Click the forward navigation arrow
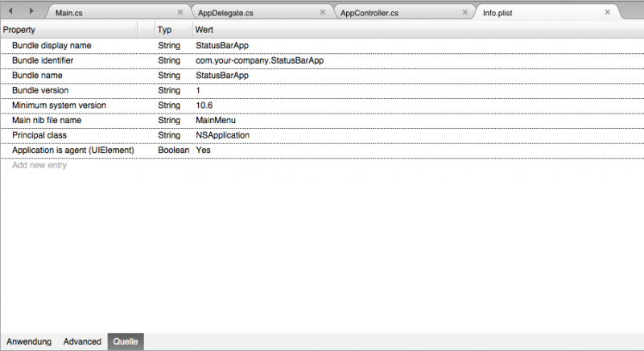This screenshot has height=351, width=644. pos(31,11)
